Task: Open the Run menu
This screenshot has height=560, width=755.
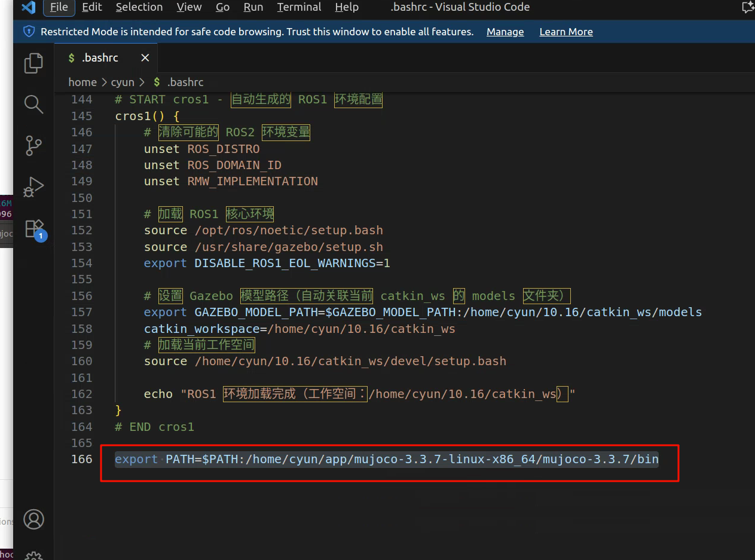Action: 253,7
